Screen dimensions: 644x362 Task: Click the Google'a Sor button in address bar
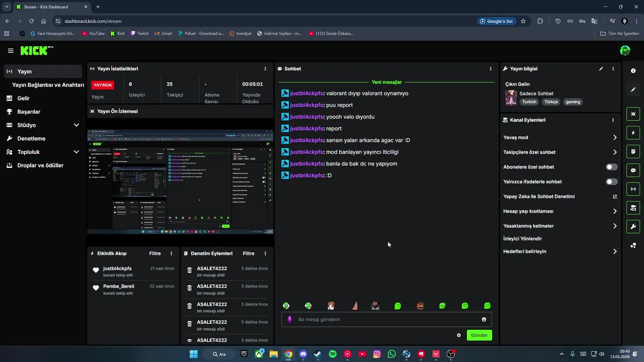(x=497, y=21)
